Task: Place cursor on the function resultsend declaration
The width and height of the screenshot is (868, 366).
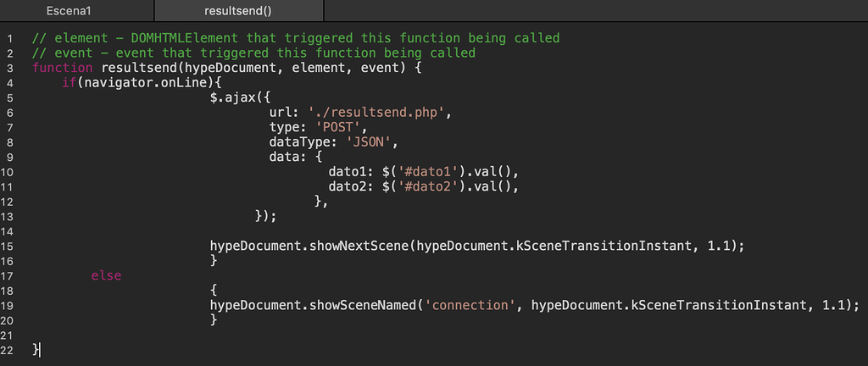Action: click(228, 68)
